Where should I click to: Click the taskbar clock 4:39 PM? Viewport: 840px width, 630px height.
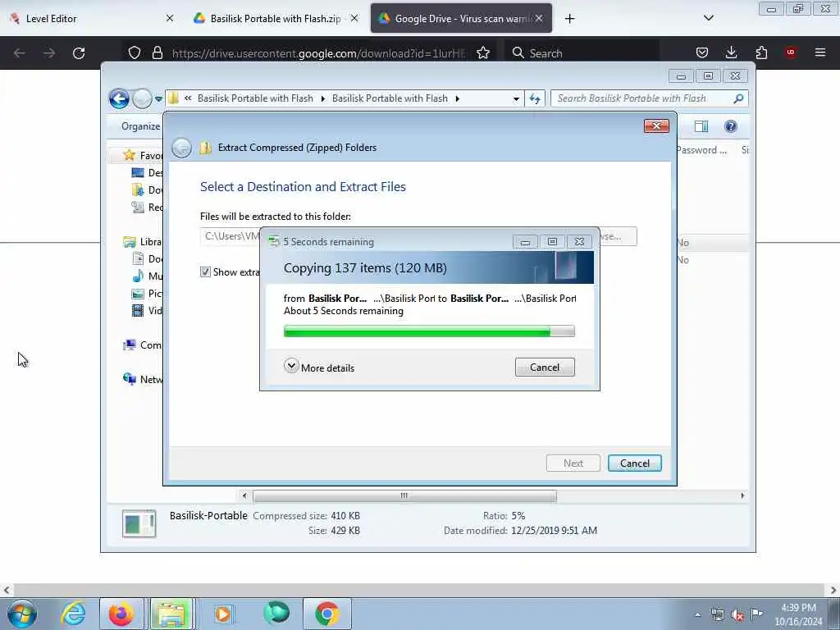[798, 614]
